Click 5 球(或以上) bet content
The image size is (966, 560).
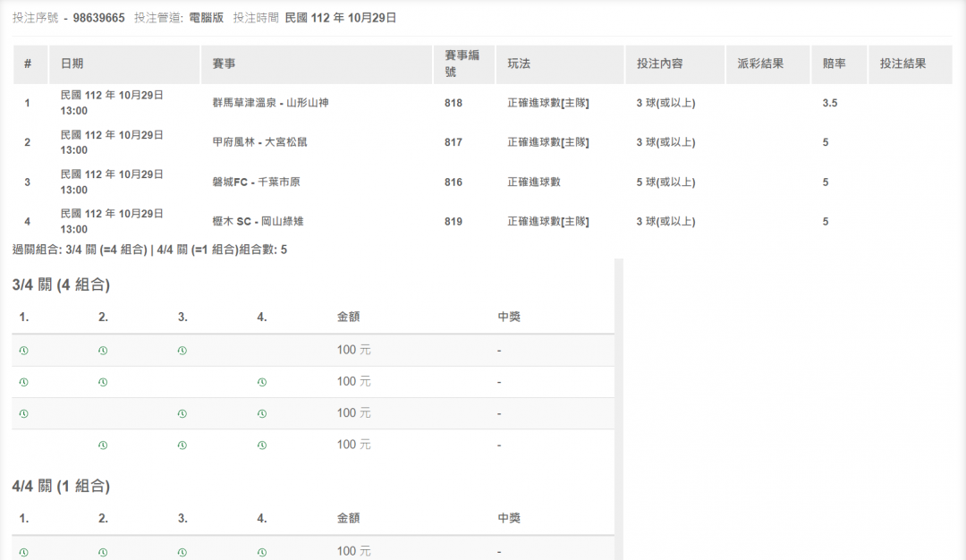(666, 182)
